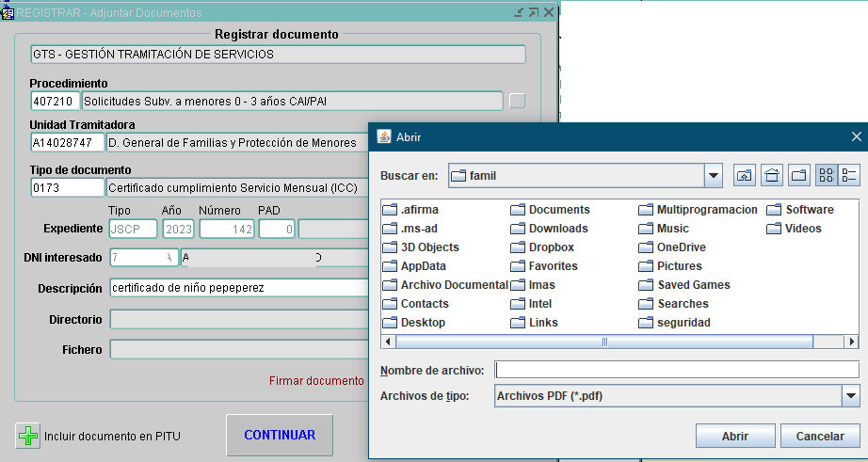Click the 'Nombre de archivo' text field
This screenshot has height=462, width=868.
point(677,369)
